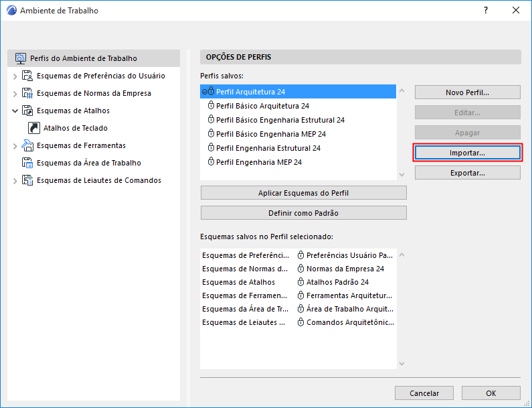Click the default-profile checkmark on Perfil Arquitetura 24
The width and height of the screenshot is (532, 408).
(x=205, y=92)
